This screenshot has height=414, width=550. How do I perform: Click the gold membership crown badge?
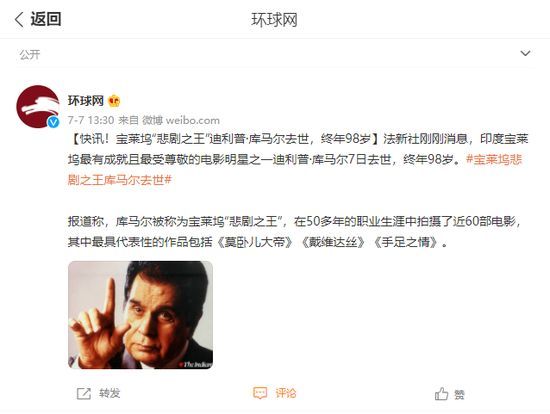tap(114, 101)
